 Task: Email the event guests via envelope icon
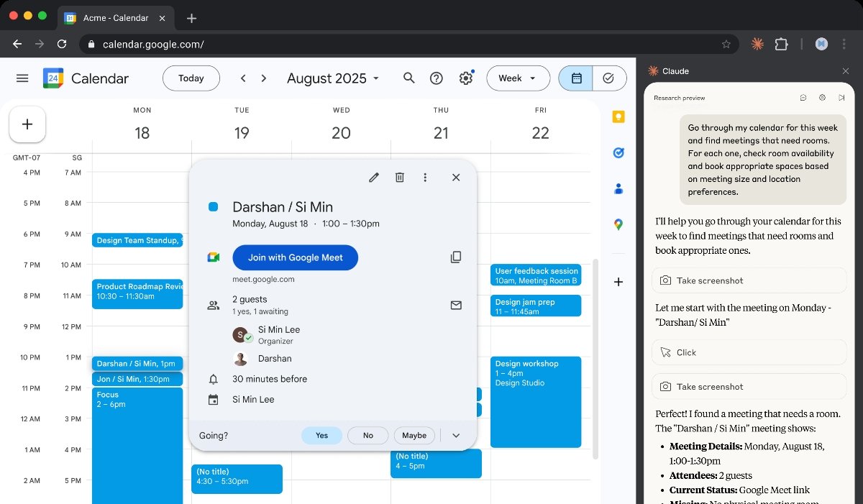(x=455, y=305)
